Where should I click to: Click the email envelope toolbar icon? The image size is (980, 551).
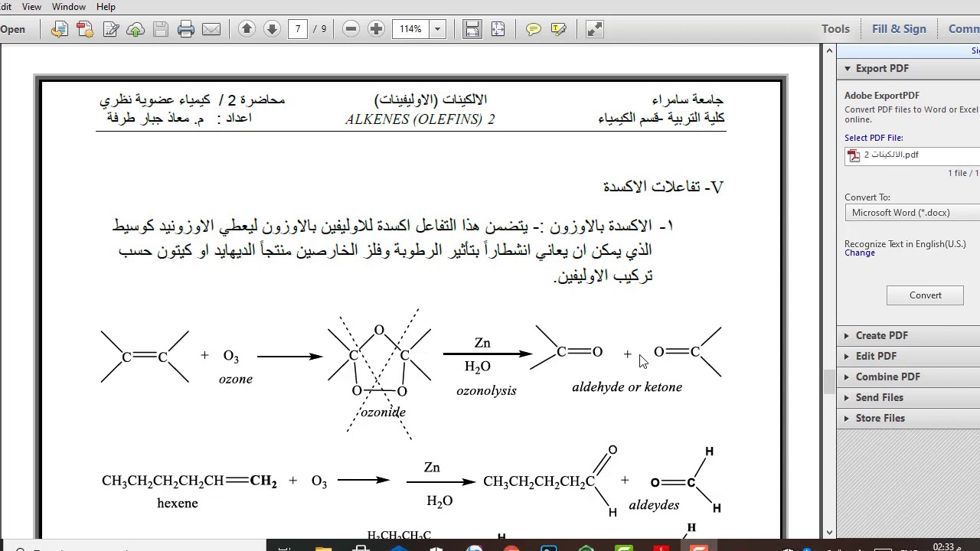pyautogui.click(x=211, y=29)
